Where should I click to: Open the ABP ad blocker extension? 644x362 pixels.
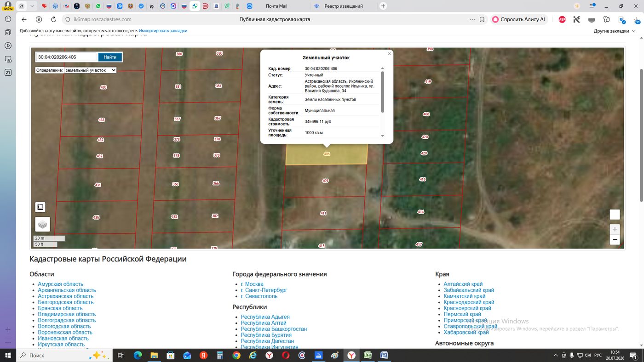click(562, 20)
